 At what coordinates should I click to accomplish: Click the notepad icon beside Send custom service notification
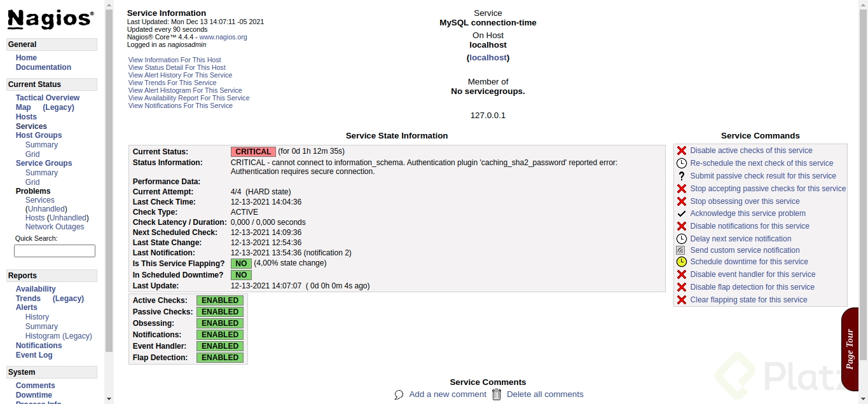[681, 250]
